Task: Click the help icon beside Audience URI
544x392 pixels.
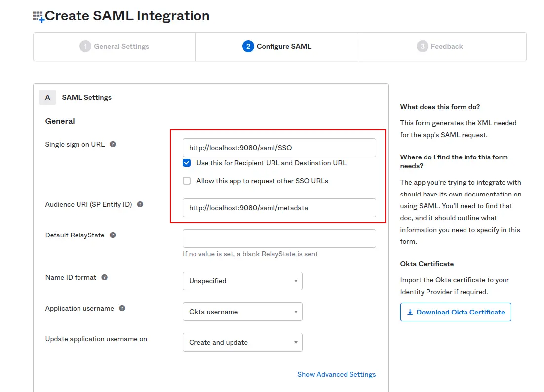Action: [x=140, y=204]
